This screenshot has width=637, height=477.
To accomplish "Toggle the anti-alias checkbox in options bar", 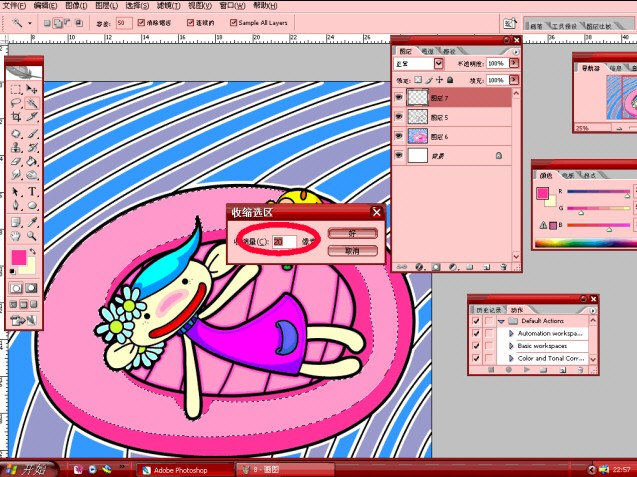I will [x=141, y=22].
